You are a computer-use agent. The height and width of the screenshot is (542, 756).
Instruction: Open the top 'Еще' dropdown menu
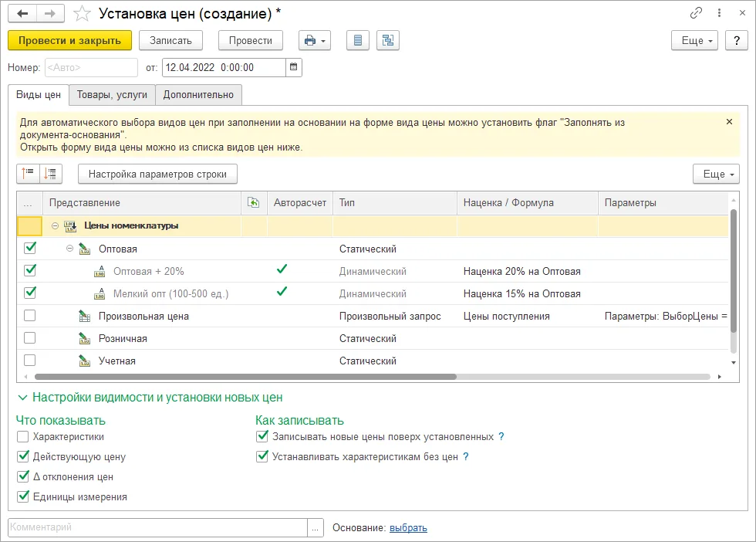[x=695, y=41]
